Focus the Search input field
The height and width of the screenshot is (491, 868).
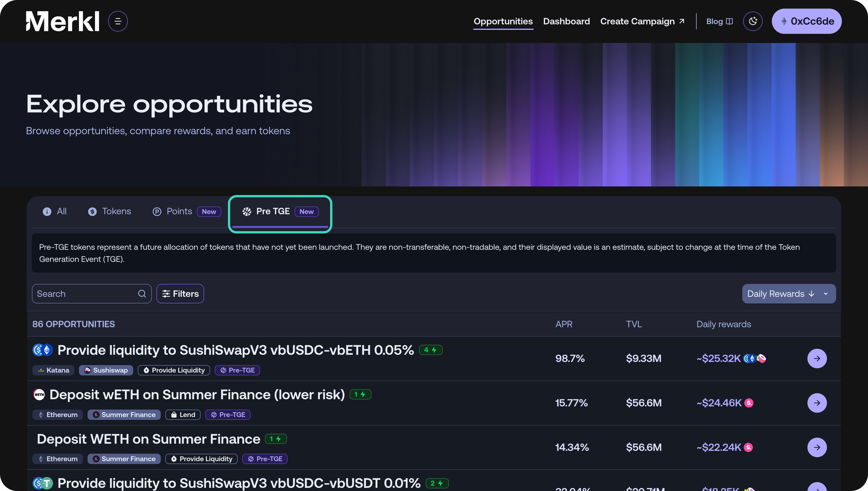point(92,294)
